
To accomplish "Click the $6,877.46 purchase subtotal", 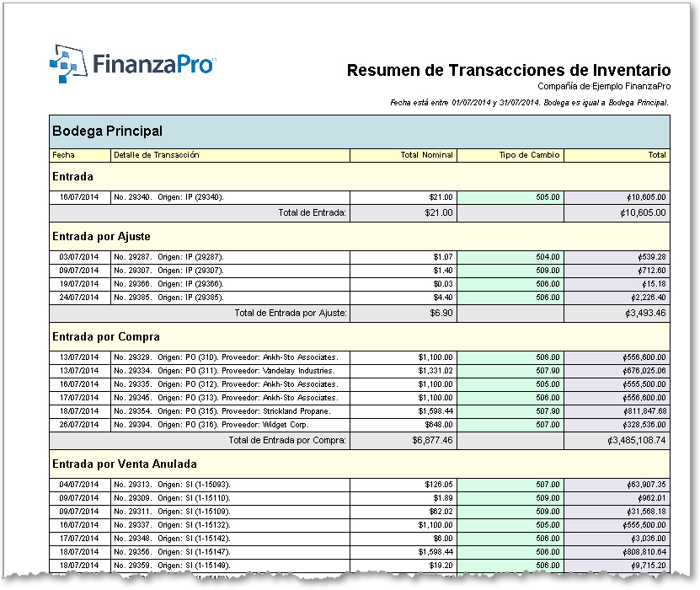I will tap(432, 440).
